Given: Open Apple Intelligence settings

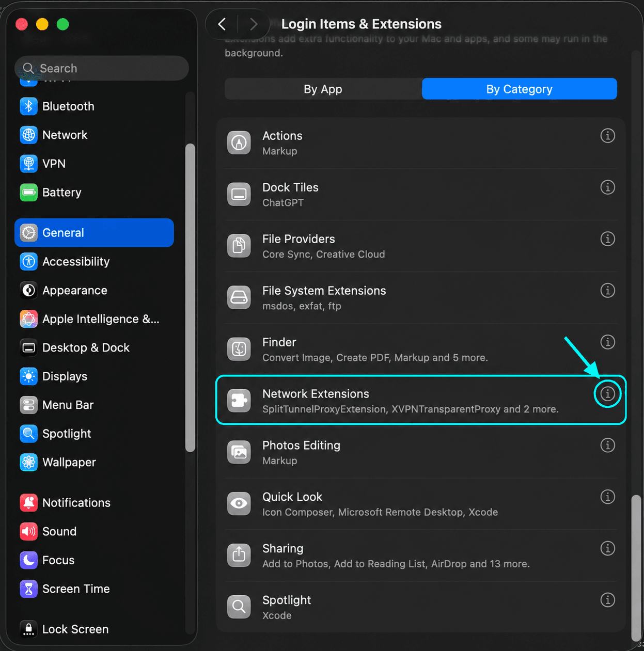Looking at the screenshot, I should pos(95,319).
